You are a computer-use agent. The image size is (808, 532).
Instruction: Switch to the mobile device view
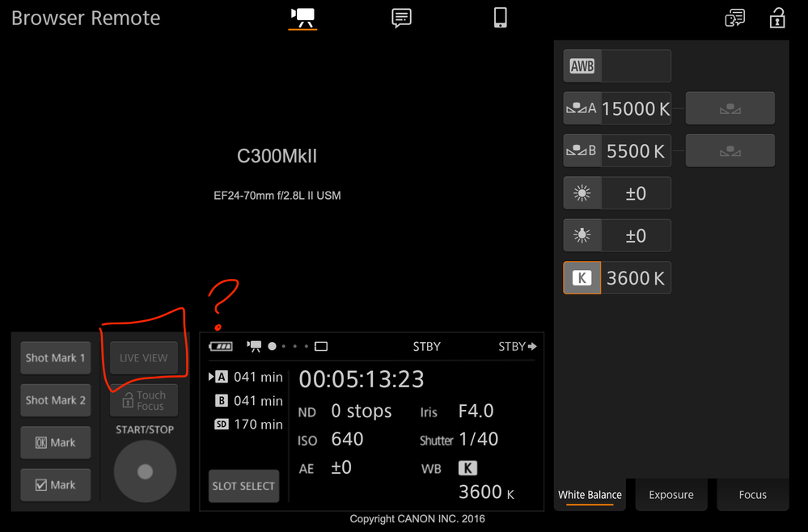click(500, 18)
